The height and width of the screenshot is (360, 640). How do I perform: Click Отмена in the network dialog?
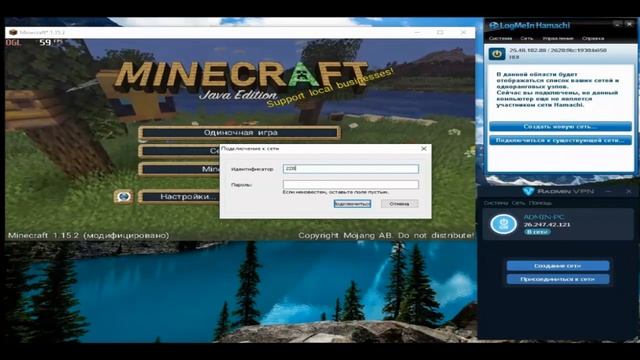[399, 204]
